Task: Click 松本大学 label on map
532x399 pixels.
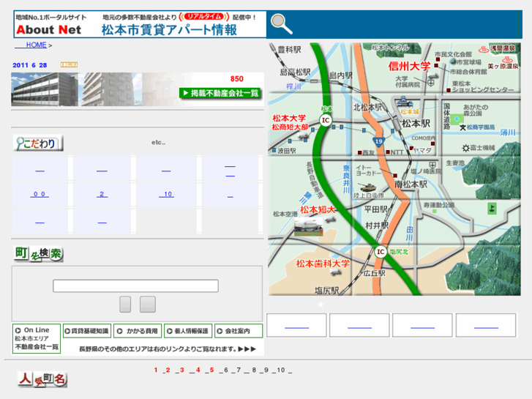Action: point(289,118)
